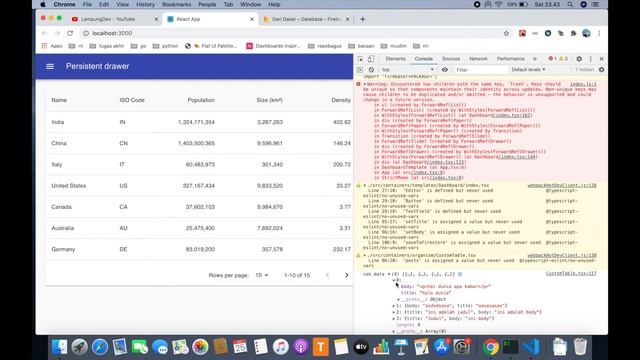Open the Music app from the dock
640x360 pixels.
(280, 347)
